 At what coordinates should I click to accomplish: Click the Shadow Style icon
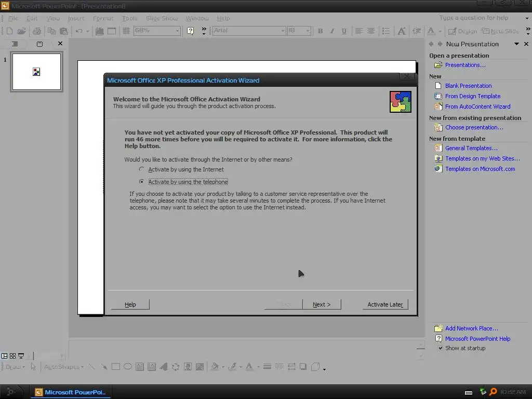[303, 366]
